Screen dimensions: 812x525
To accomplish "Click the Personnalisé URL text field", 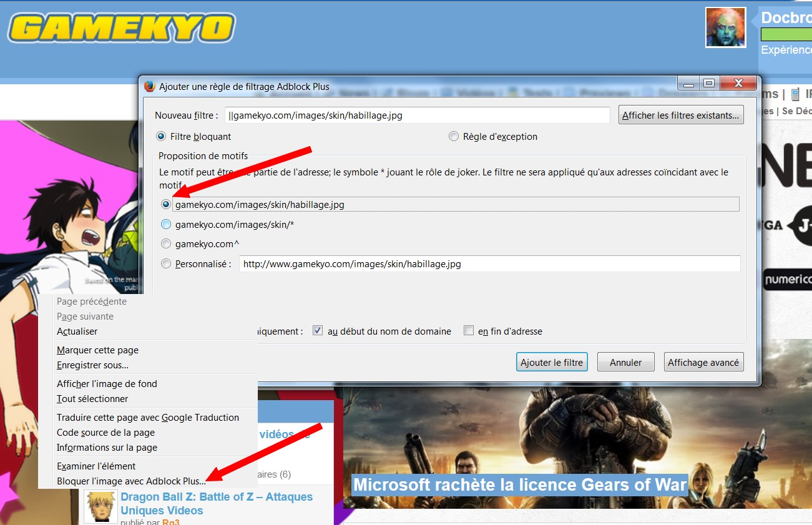I will coord(489,264).
